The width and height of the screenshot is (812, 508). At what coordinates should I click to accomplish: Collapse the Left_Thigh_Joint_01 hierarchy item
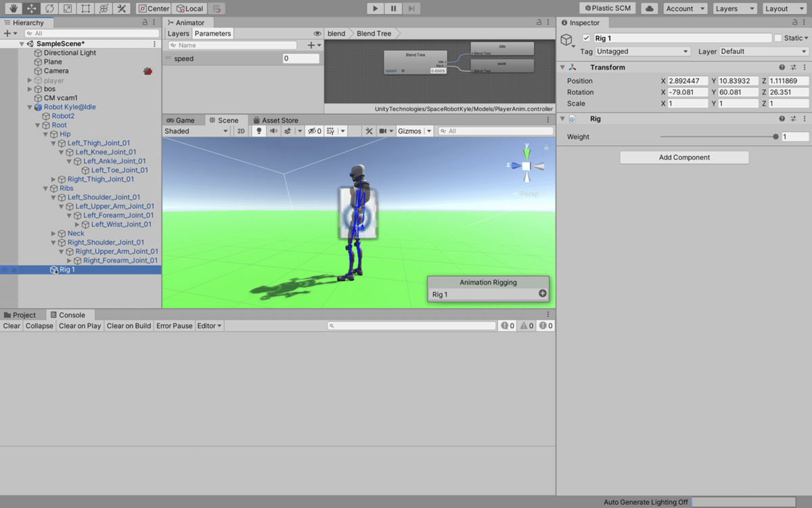[51, 143]
